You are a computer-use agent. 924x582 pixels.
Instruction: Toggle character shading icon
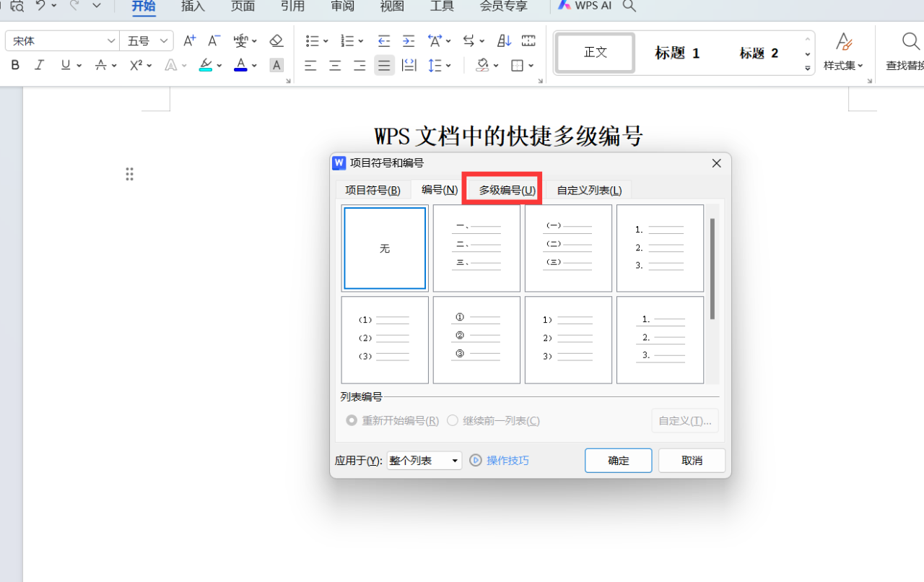point(276,65)
